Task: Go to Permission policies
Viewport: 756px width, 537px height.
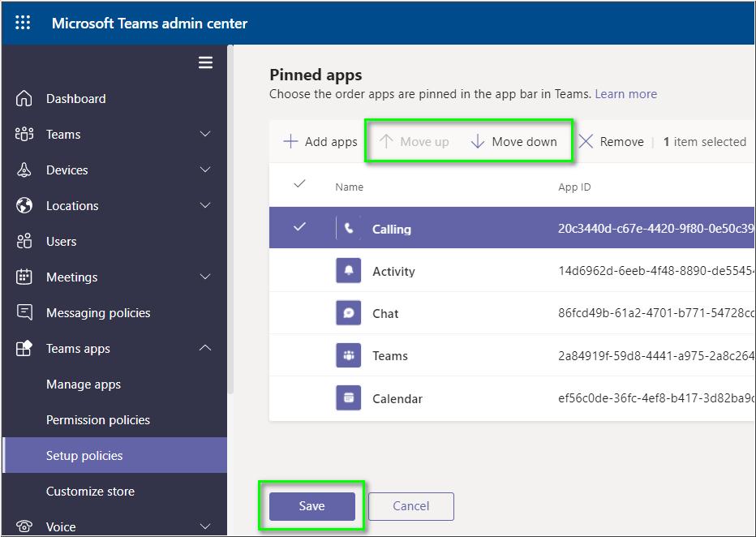Action: click(x=114, y=420)
